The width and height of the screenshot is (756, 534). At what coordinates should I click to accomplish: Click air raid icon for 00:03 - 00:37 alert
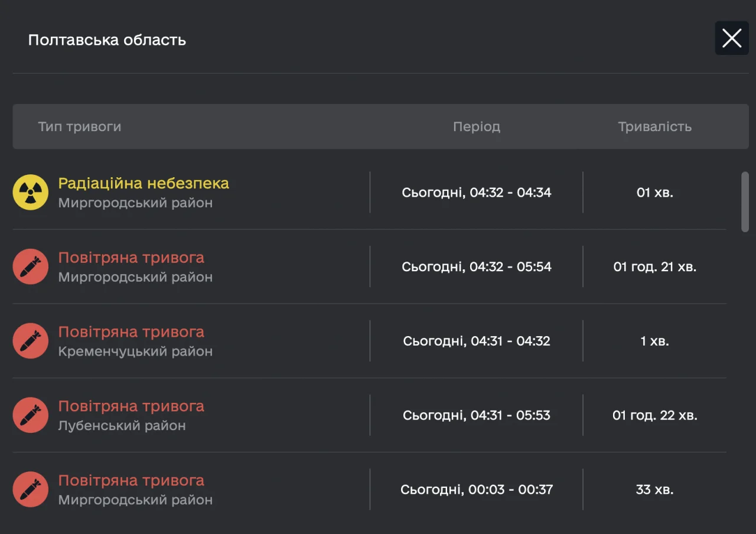tap(31, 490)
